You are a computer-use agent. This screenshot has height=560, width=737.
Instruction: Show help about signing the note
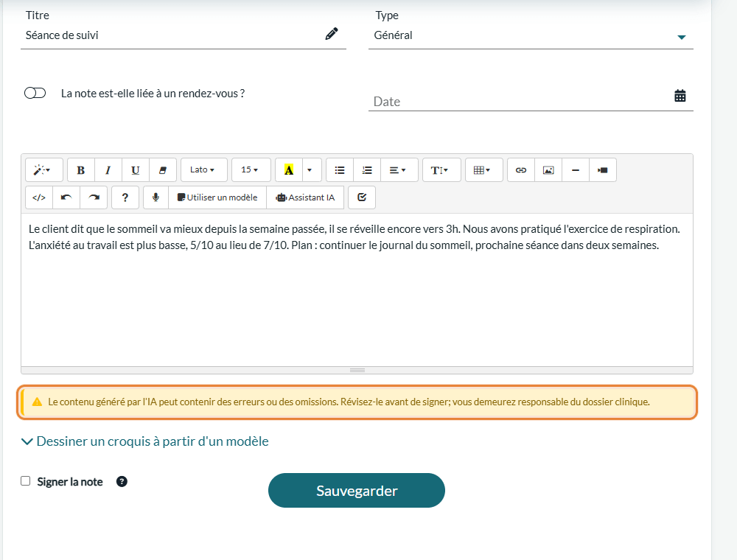pyautogui.click(x=122, y=482)
